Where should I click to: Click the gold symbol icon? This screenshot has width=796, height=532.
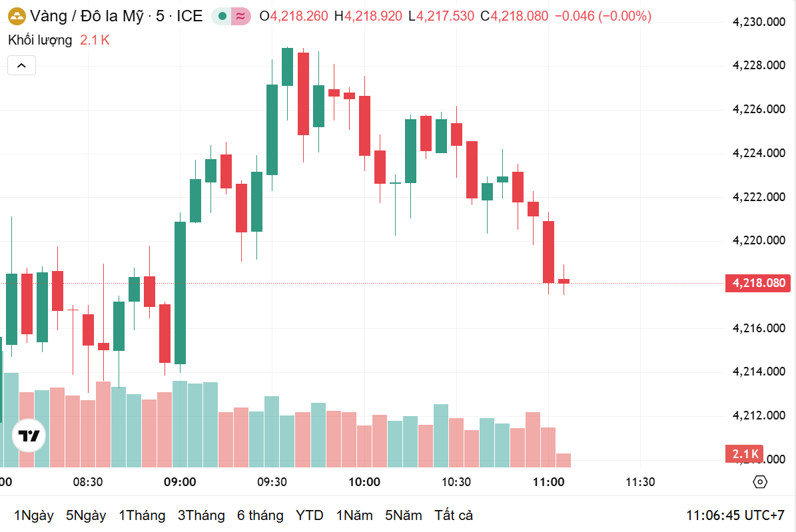click(x=17, y=16)
